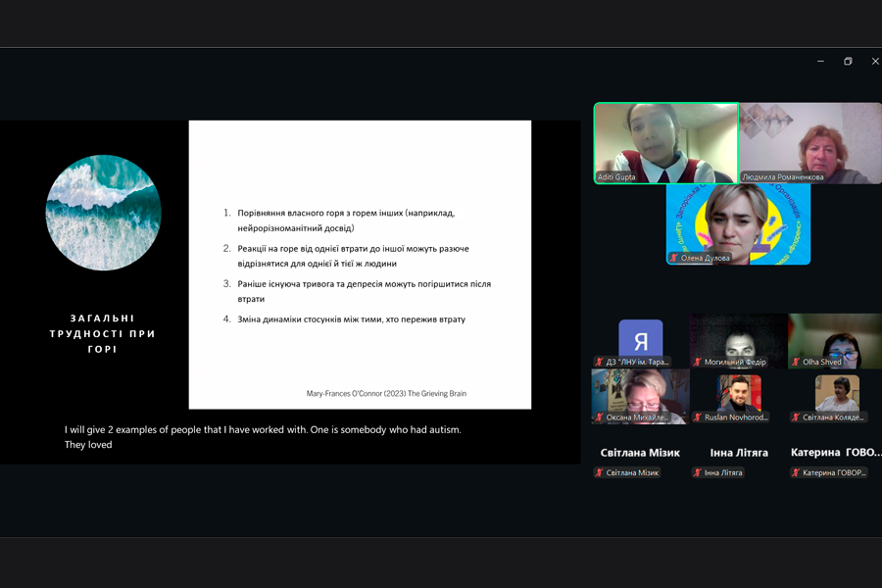The width and height of the screenshot is (882, 588).
Task: Click the Aditi Gupta name label
Action: (x=616, y=176)
